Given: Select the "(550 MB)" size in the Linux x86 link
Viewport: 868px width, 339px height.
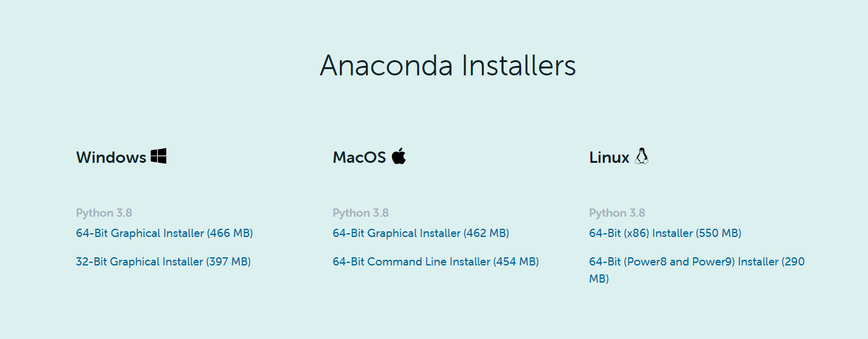Looking at the screenshot, I should [x=719, y=233].
